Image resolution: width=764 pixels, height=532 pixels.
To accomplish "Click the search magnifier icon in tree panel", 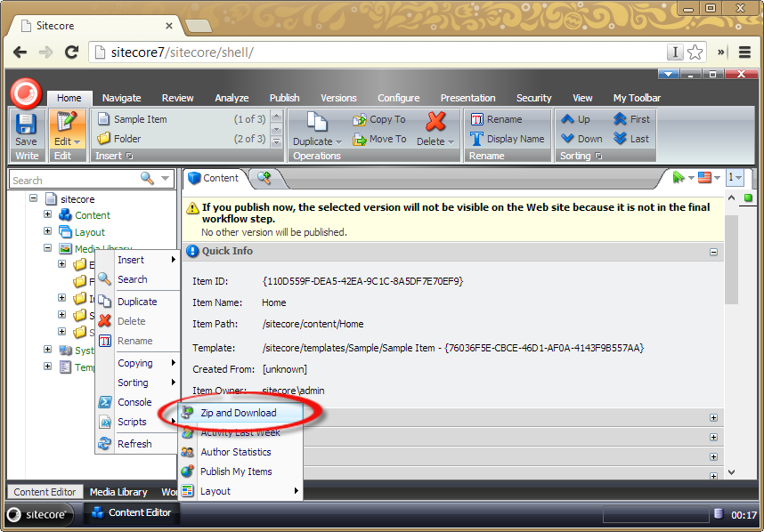I will click(148, 179).
